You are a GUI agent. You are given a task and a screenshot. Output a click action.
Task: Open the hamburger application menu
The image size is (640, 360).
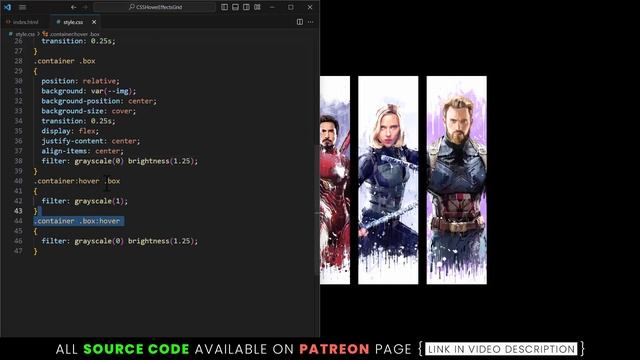[22, 7]
